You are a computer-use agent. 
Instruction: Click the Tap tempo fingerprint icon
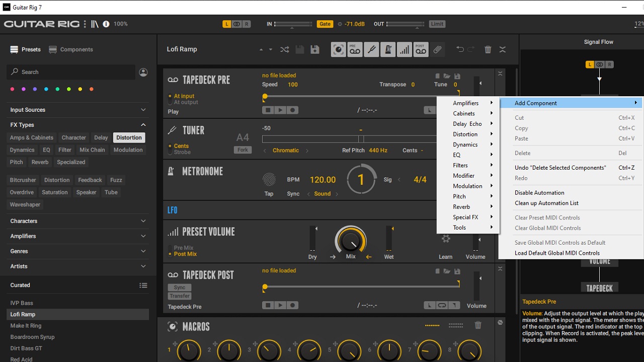[x=269, y=180]
